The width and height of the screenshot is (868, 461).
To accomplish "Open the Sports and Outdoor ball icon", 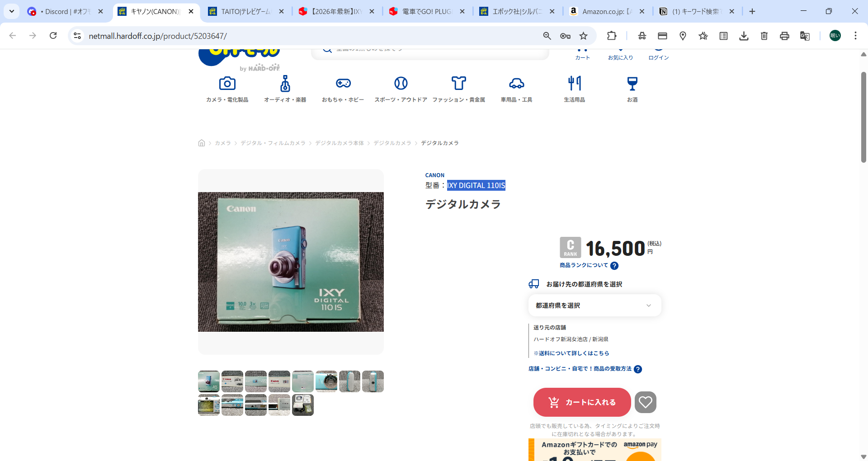I will click(x=401, y=83).
